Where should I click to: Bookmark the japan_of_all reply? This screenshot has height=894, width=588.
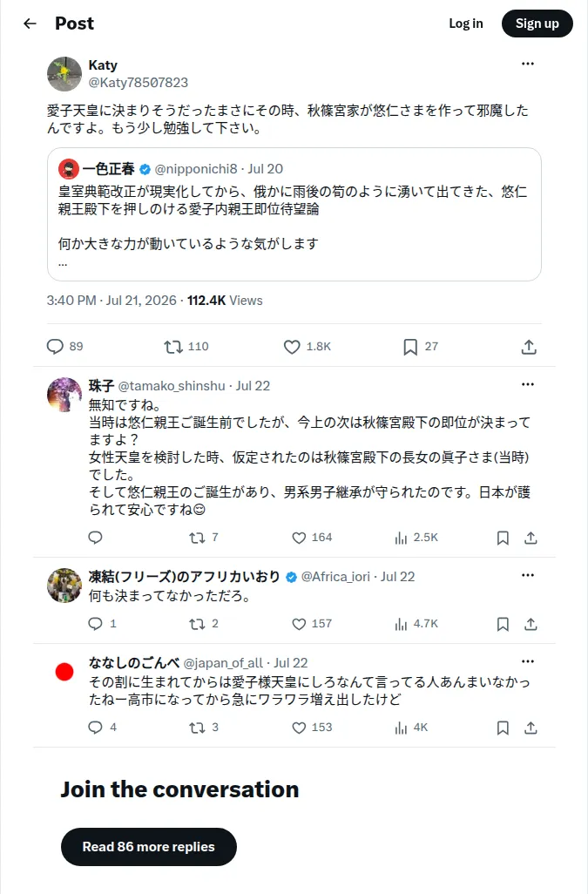(503, 728)
